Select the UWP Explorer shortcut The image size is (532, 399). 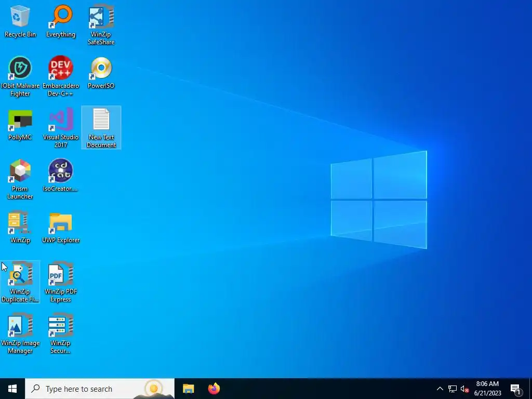[61, 227]
